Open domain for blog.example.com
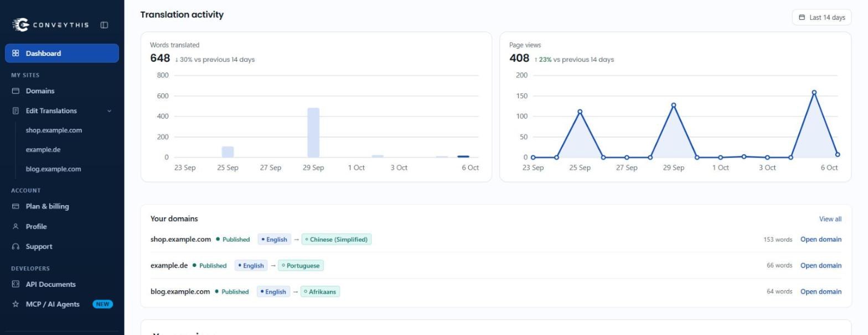Screen dimensions: 868x335 [821, 291]
